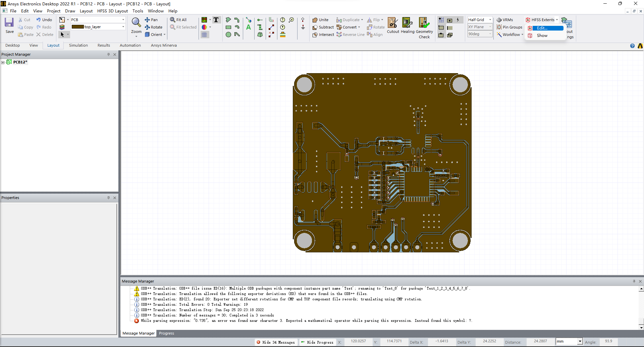Image resolution: width=644 pixels, height=347 pixels.
Task: Select the Rotate view tool
Action: (x=153, y=27)
